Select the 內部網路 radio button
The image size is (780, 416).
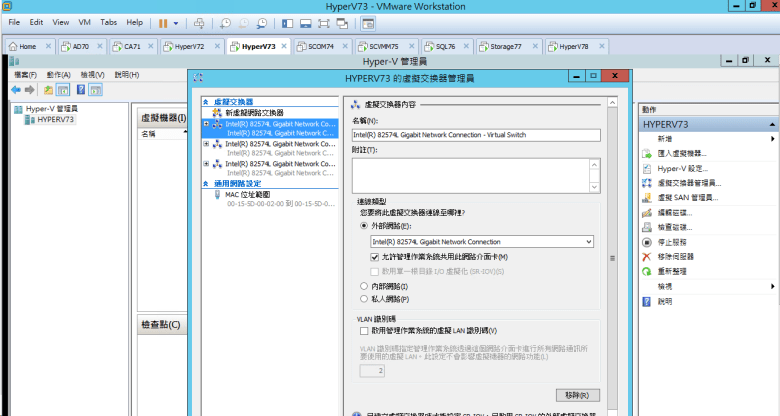pos(364,286)
